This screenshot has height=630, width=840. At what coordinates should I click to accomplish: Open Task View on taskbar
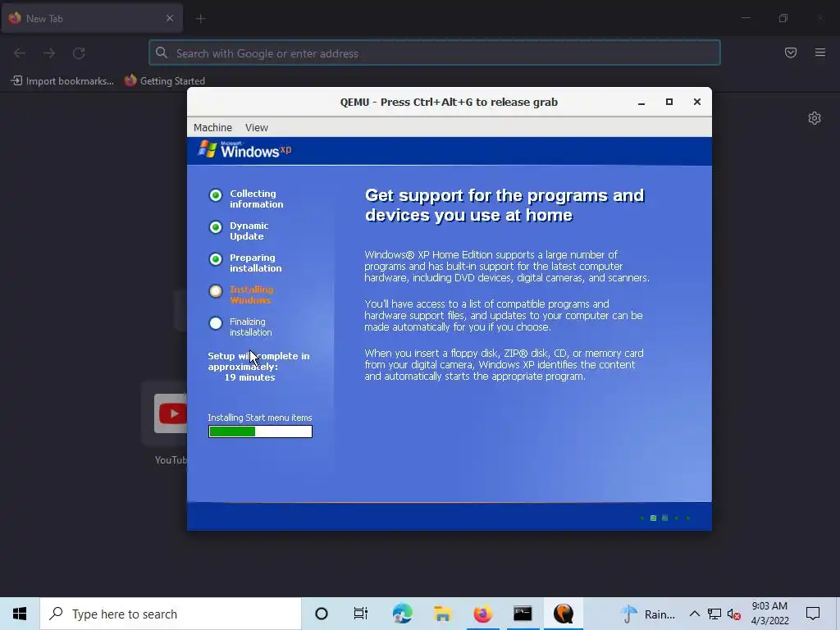point(361,614)
